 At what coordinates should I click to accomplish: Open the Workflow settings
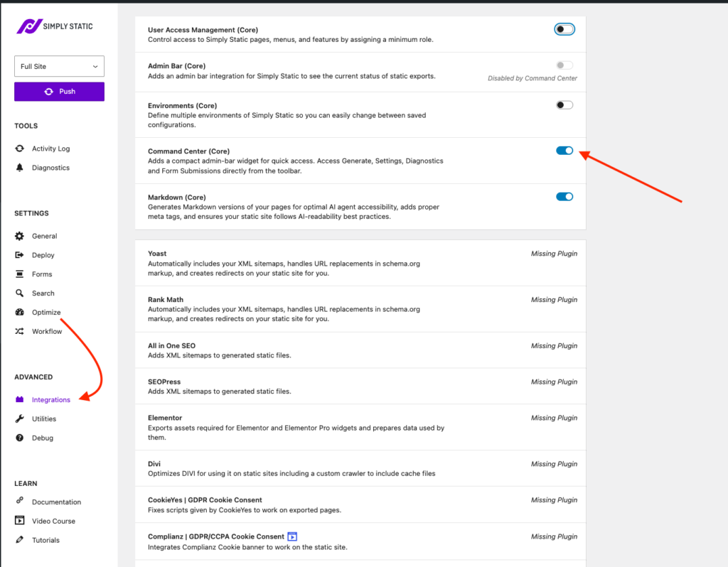point(46,331)
